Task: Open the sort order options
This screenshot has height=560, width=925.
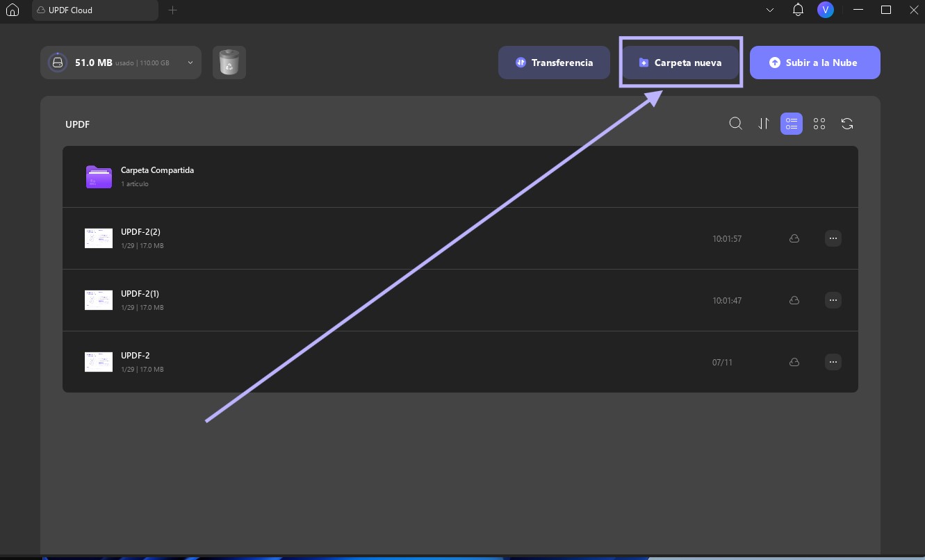Action: pos(764,124)
